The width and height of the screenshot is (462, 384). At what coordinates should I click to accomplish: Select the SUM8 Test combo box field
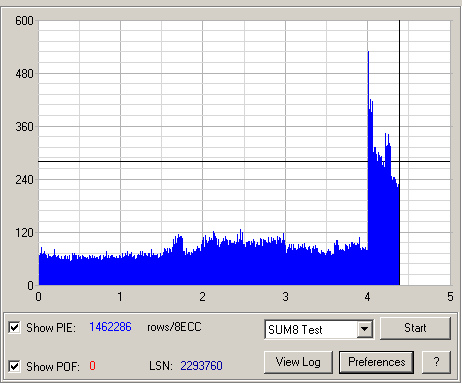point(319,329)
